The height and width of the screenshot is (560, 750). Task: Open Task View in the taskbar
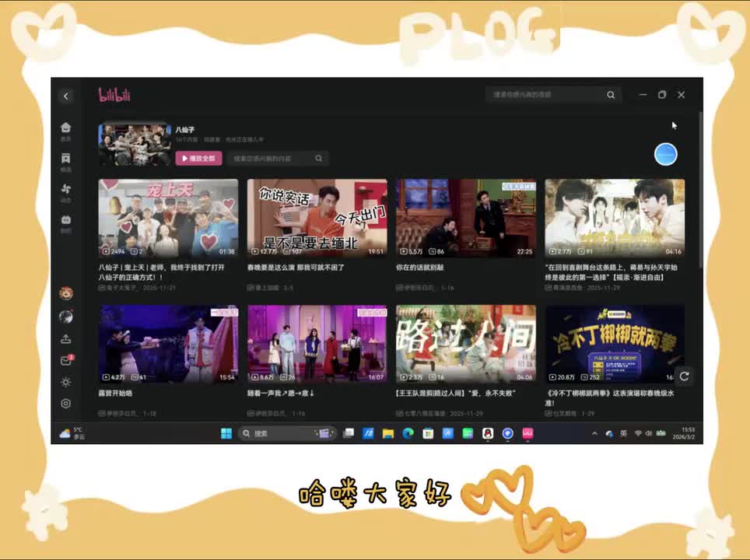(x=349, y=433)
